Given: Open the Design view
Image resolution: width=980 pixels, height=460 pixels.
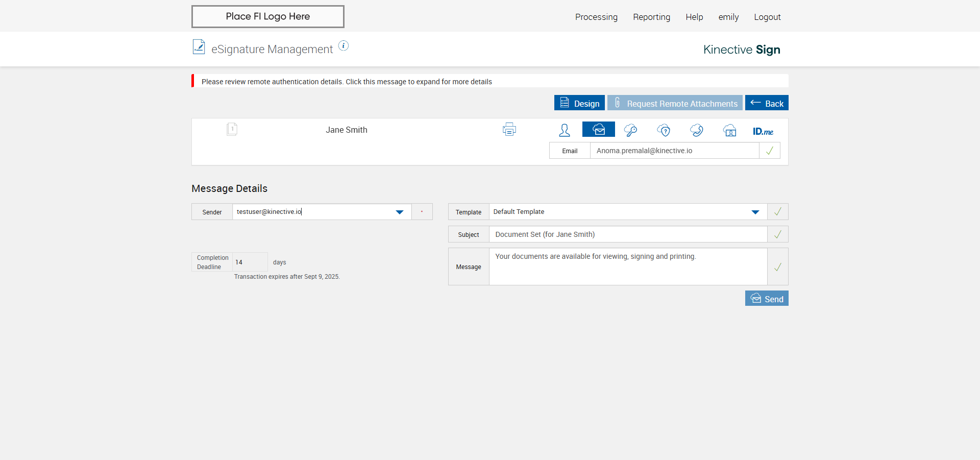Looking at the screenshot, I should (579, 103).
